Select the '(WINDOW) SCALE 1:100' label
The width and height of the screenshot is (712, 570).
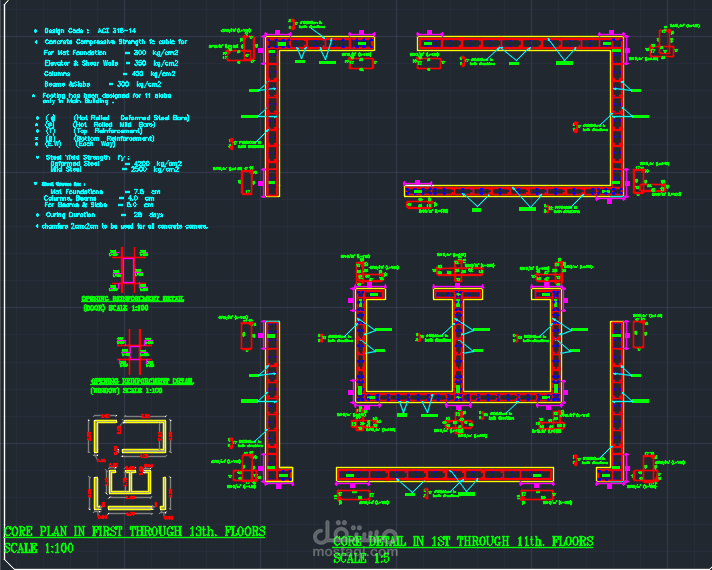coord(126,391)
